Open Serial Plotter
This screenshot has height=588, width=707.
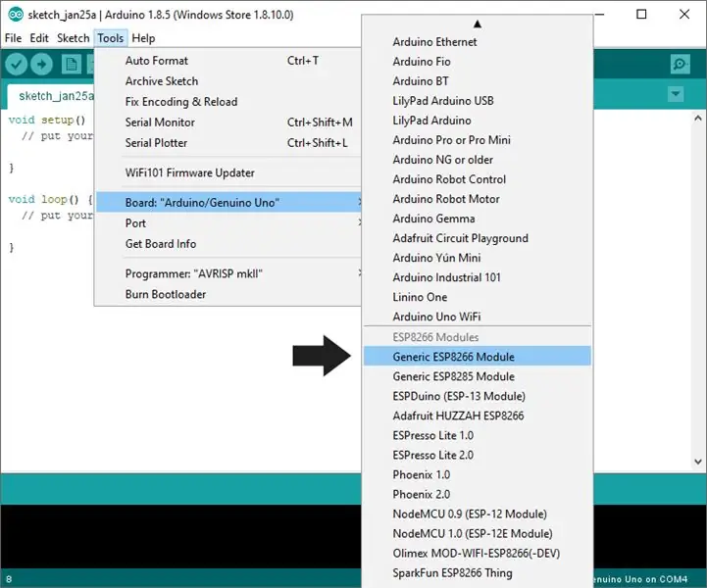click(x=228, y=143)
